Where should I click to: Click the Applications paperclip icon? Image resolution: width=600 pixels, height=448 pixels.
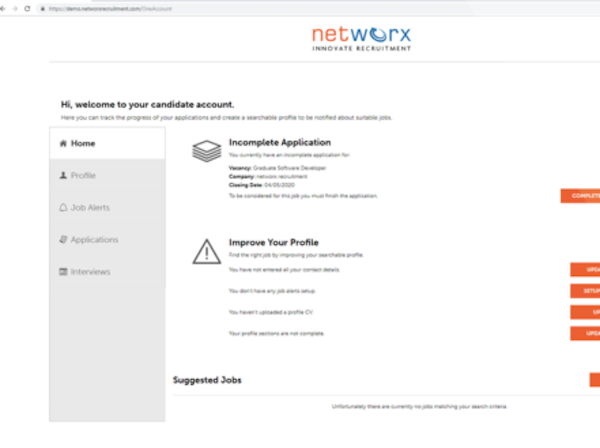[64, 240]
